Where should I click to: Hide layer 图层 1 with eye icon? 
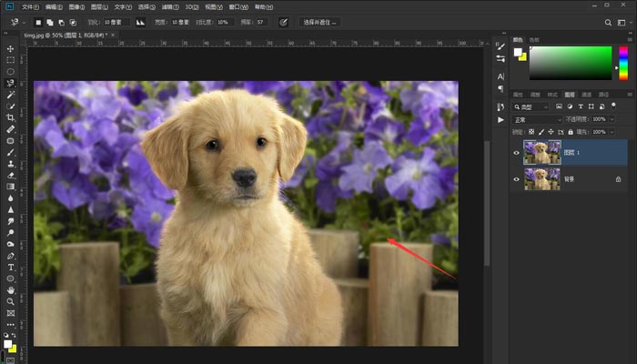517,152
